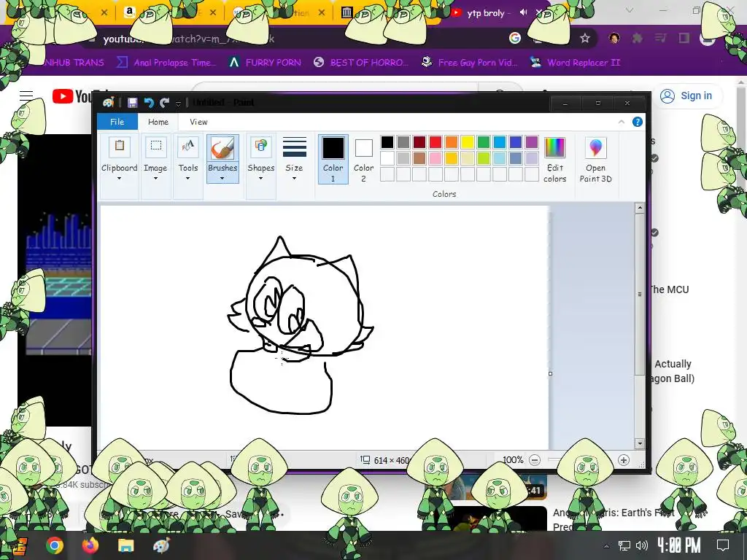This screenshot has height=560, width=747.
Task: Pick the green color swatch
Action: [x=484, y=142]
